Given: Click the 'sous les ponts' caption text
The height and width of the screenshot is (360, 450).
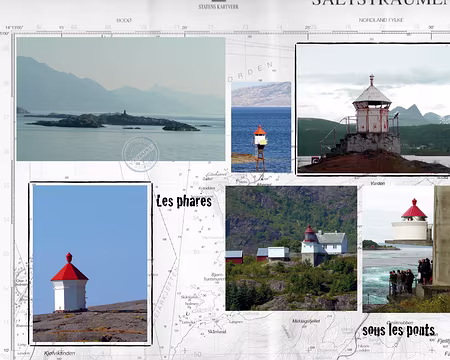Looking at the screenshot, I should [x=398, y=331].
